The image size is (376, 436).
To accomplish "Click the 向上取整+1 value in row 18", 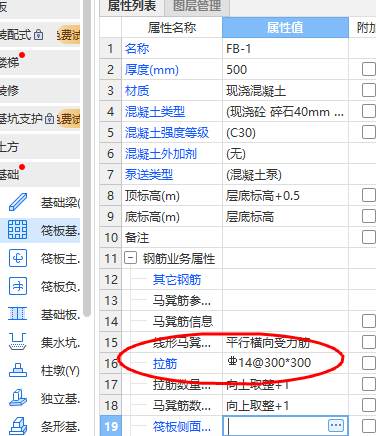I will [257, 405].
